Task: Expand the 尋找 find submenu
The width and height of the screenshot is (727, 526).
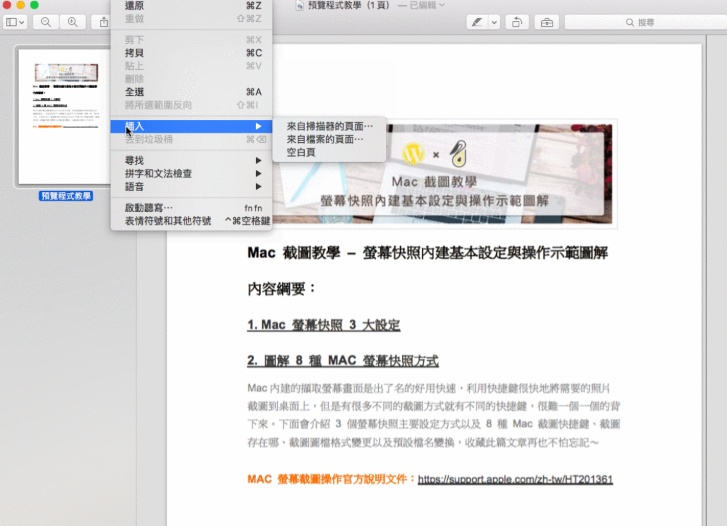Action: pyautogui.click(x=191, y=160)
